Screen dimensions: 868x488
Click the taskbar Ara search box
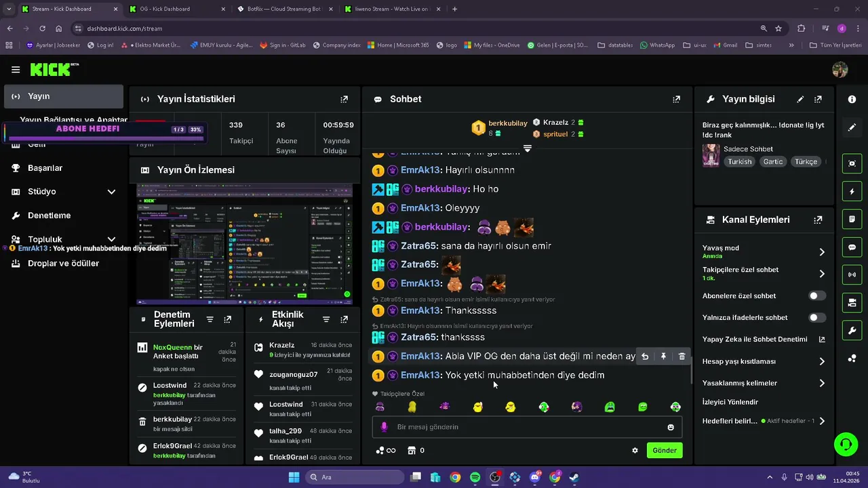click(x=355, y=477)
